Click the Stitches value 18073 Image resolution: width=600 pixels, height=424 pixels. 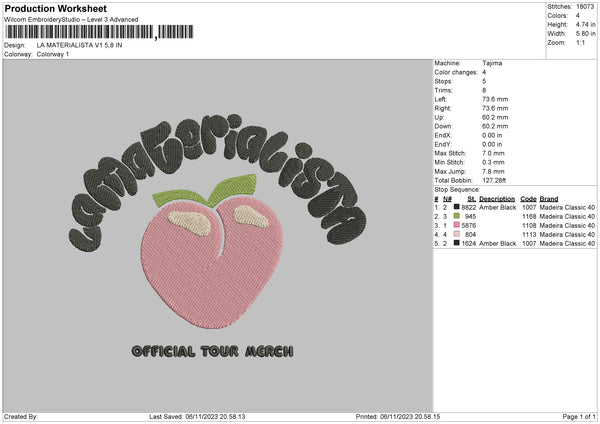pyautogui.click(x=585, y=7)
